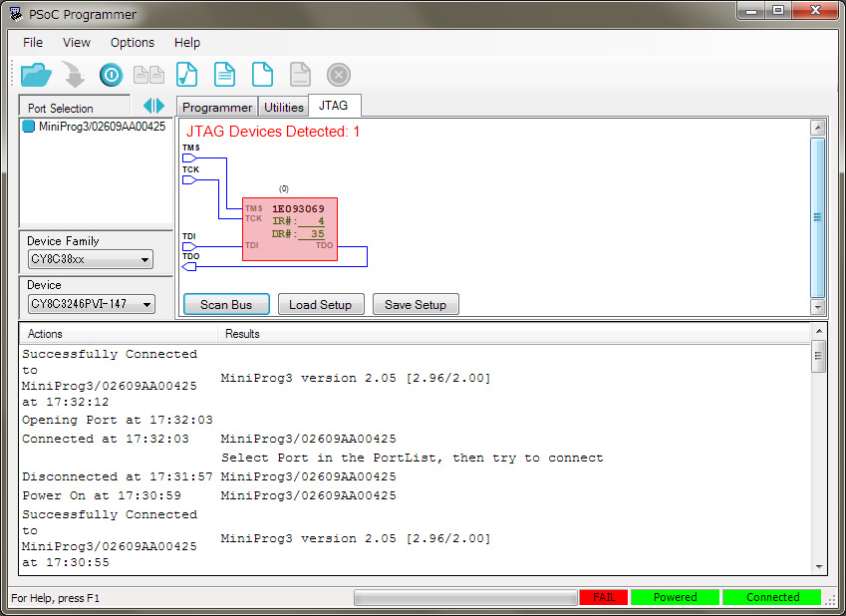Maximize the PSoC Programmer window
This screenshot has height=616, width=846.
777,10
